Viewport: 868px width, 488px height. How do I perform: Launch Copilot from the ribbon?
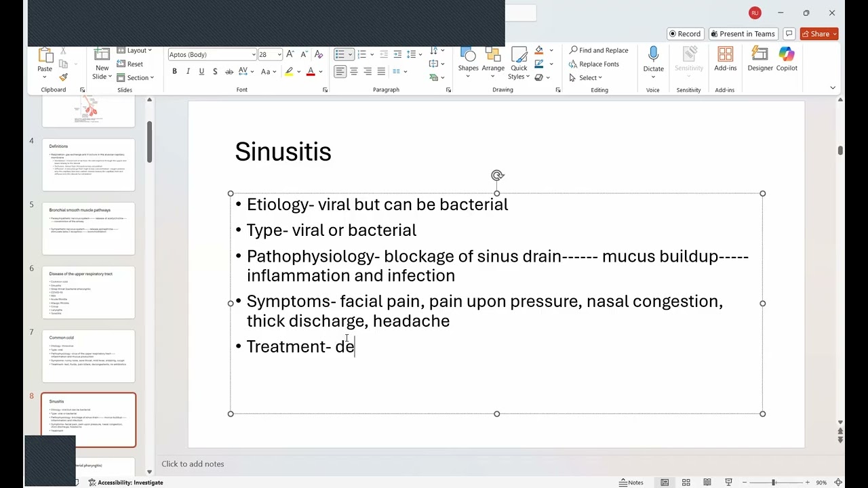[x=787, y=59]
